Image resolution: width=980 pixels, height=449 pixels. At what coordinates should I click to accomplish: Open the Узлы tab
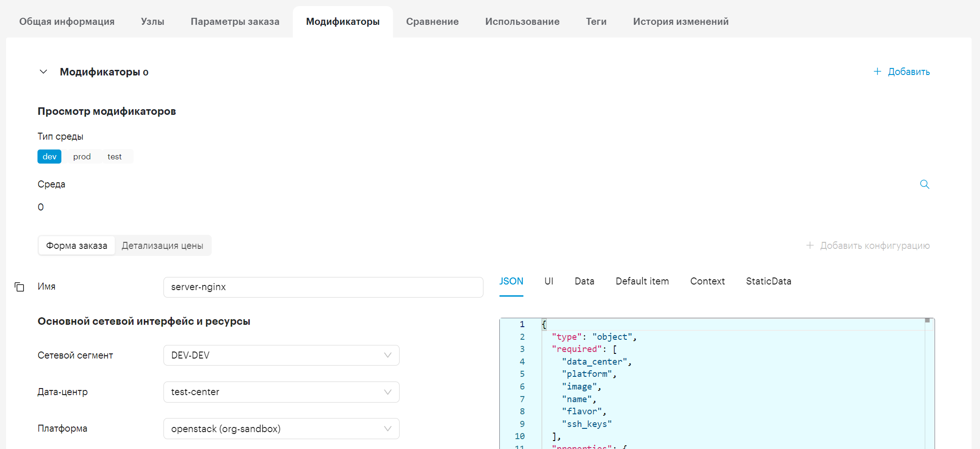pos(153,22)
